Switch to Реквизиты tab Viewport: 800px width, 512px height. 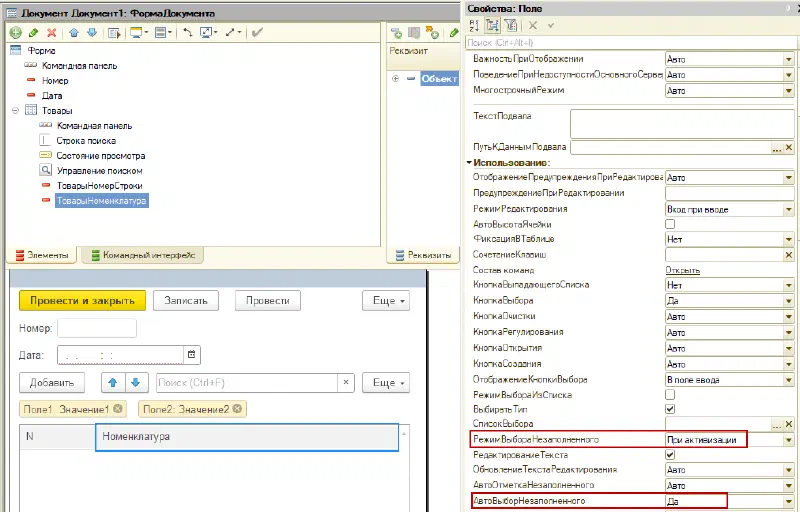point(423,255)
